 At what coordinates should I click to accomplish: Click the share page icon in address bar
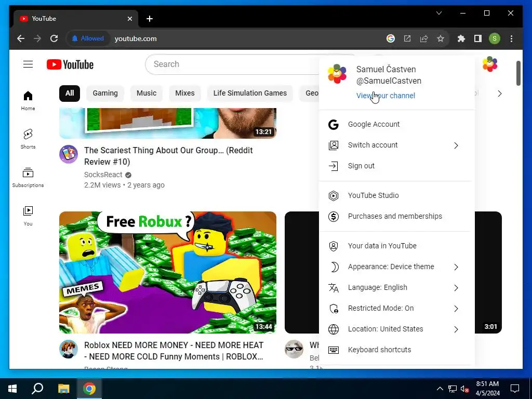coord(424,38)
